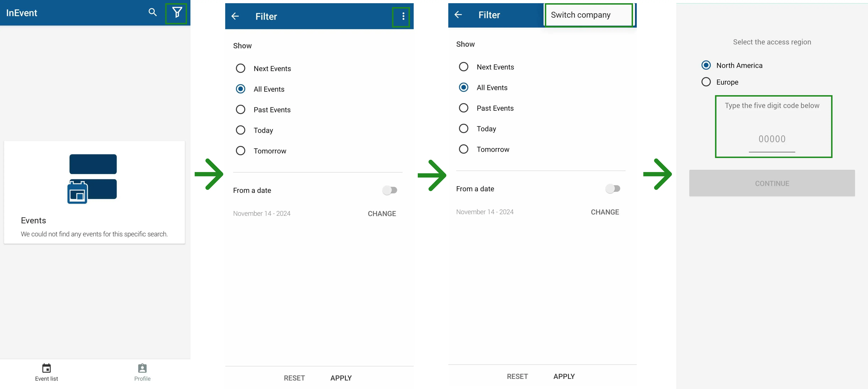Click the CONTINUE button

pyautogui.click(x=772, y=183)
